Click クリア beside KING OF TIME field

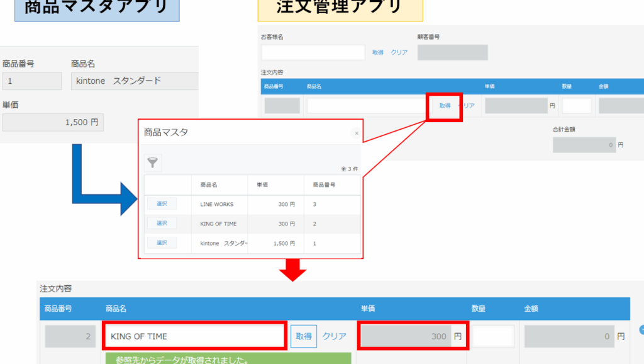[334, 336]
